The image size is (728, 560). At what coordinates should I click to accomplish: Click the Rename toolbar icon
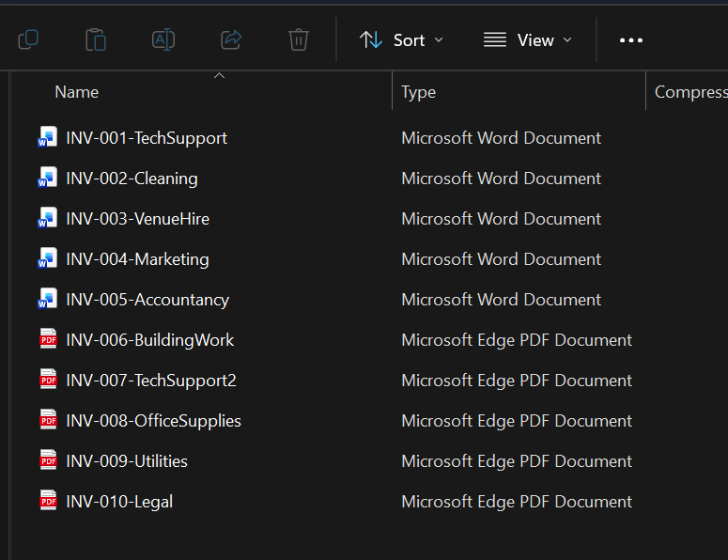163,39
